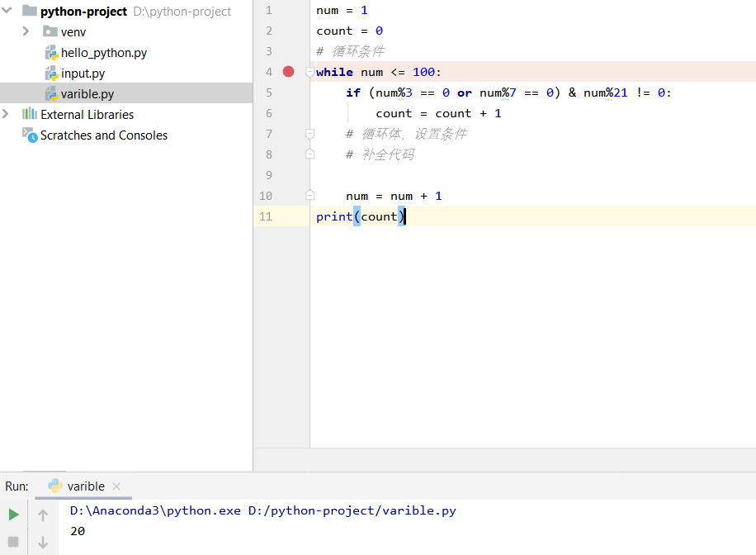Rerun varible with the green play button
The height and width of the screenshot is (555, 756).
pyautogui.click(x=13, y=515)
